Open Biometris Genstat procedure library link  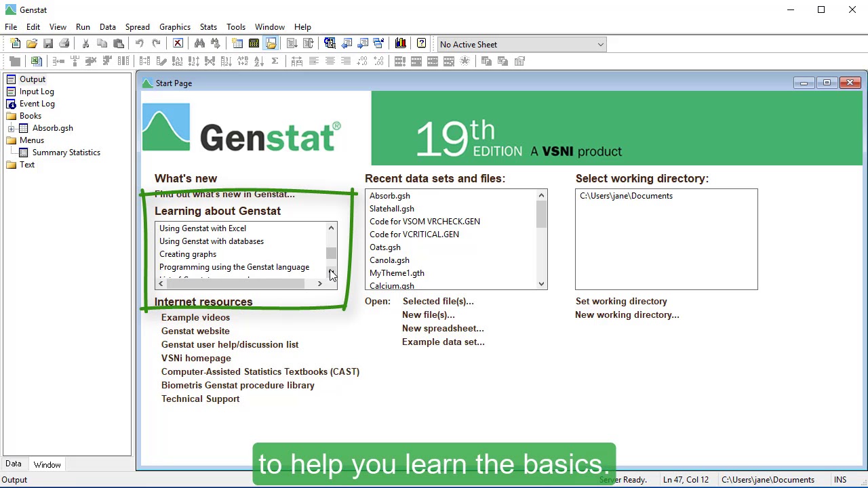pos(238,385)
